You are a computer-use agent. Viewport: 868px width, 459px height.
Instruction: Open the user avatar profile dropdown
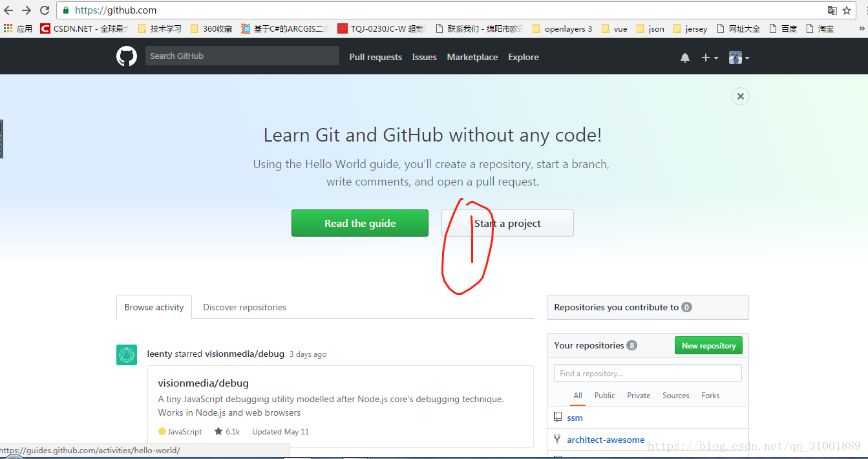pos(739,58)
